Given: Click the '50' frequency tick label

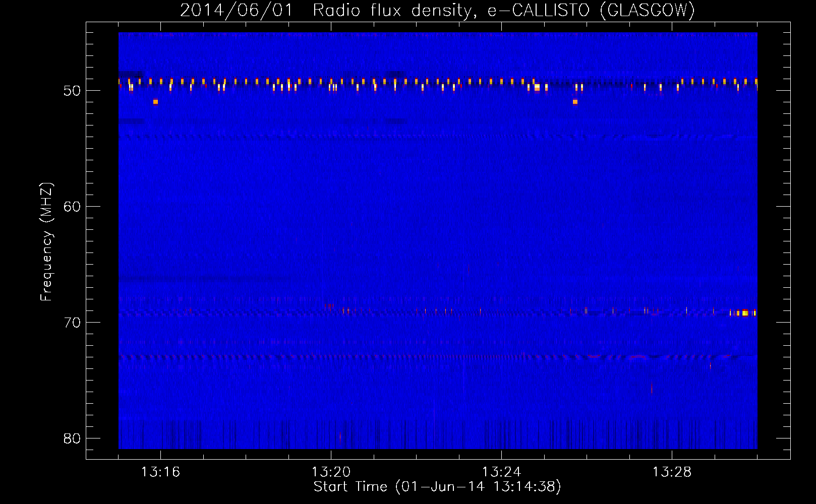Looking at the screenshot, I should [72, 91].
